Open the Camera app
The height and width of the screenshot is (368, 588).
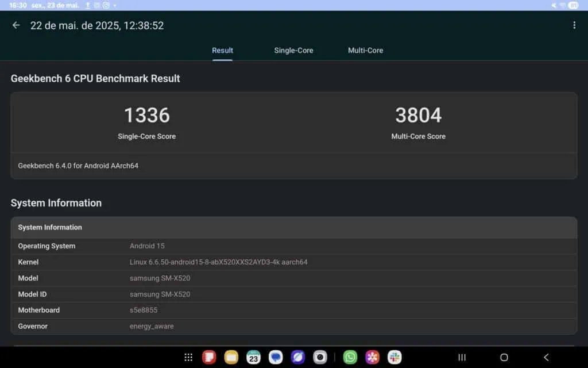click(x=319, y=357)
